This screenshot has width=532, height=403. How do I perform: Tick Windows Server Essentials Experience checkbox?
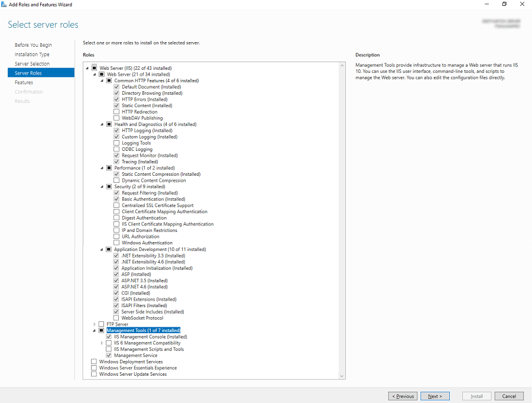click(x=93, y=368)
